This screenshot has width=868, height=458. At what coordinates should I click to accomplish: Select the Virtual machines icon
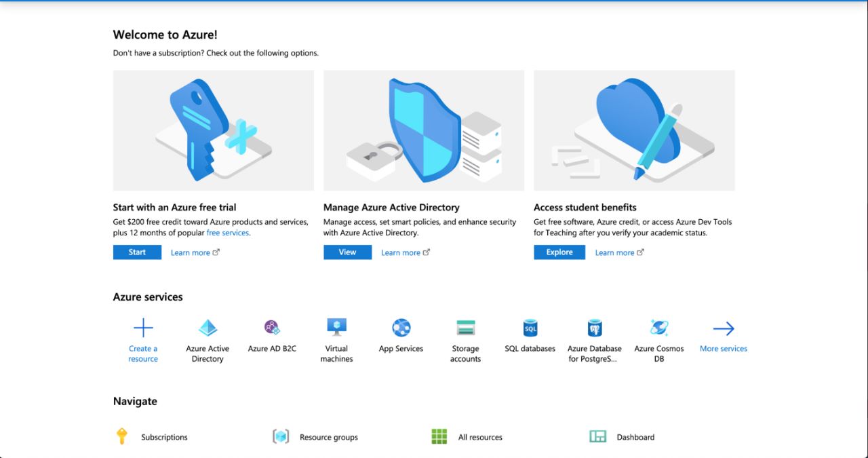(336, 328)
